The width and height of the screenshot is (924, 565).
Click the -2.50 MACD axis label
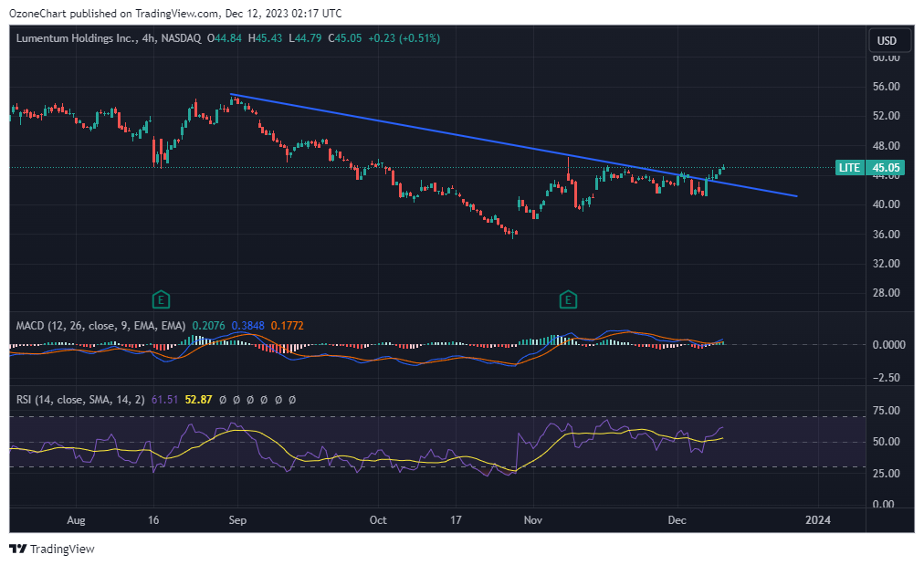point(888,378)
